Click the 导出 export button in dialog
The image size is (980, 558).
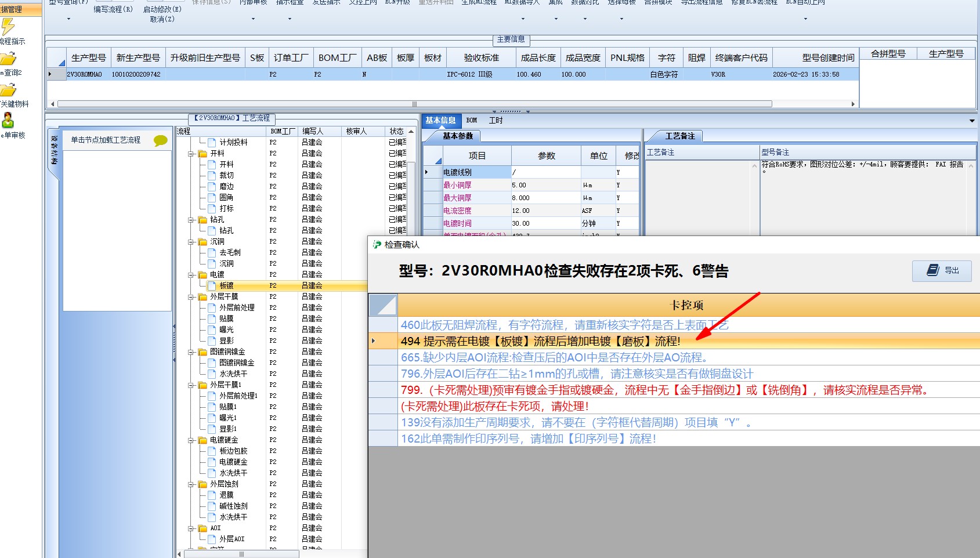click(x=942, y=270)
